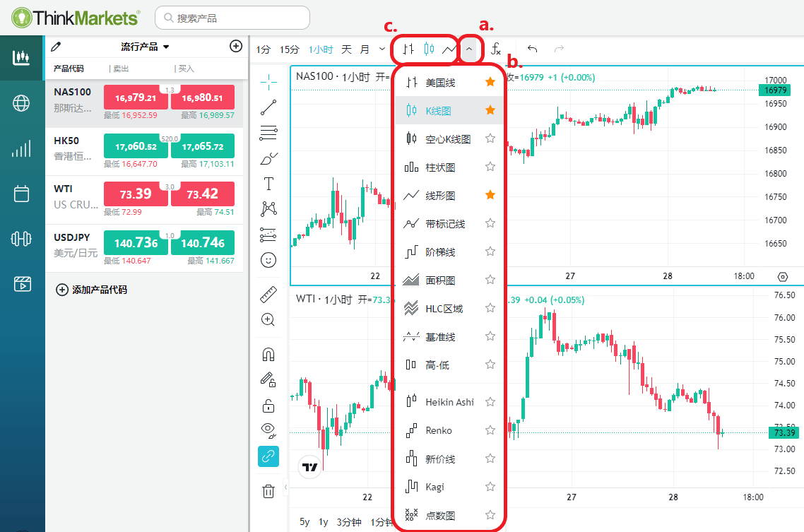The height and width of the screenshot is (532, 804).
Task: Unfavorite the 美国线 chart type star
Action: tap(490, 83)
